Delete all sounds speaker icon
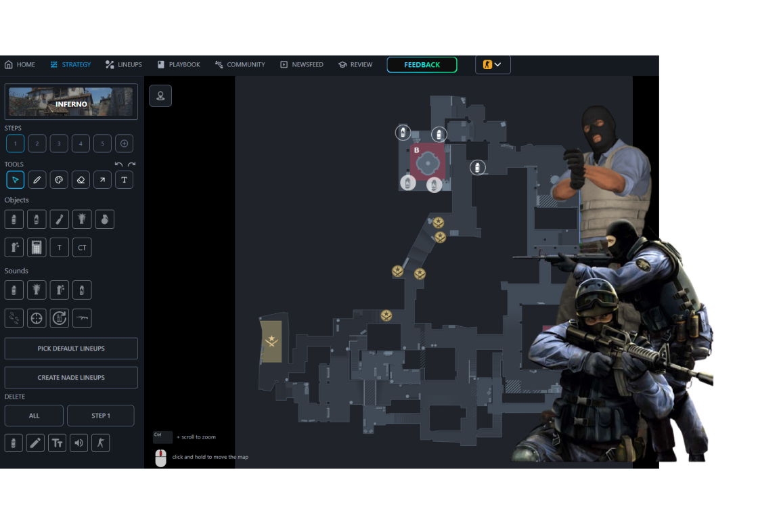The width and height of the screenshot is (758, 532). click(79, 443)
